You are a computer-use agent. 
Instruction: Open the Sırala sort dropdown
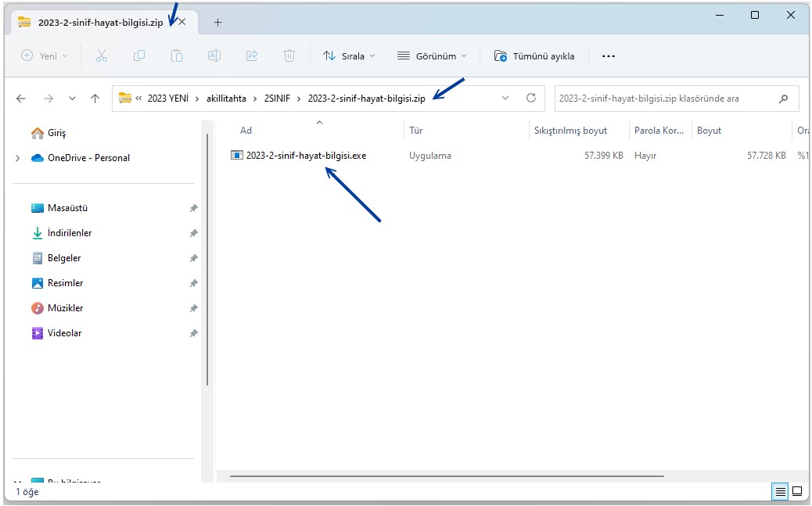[350, 56]
